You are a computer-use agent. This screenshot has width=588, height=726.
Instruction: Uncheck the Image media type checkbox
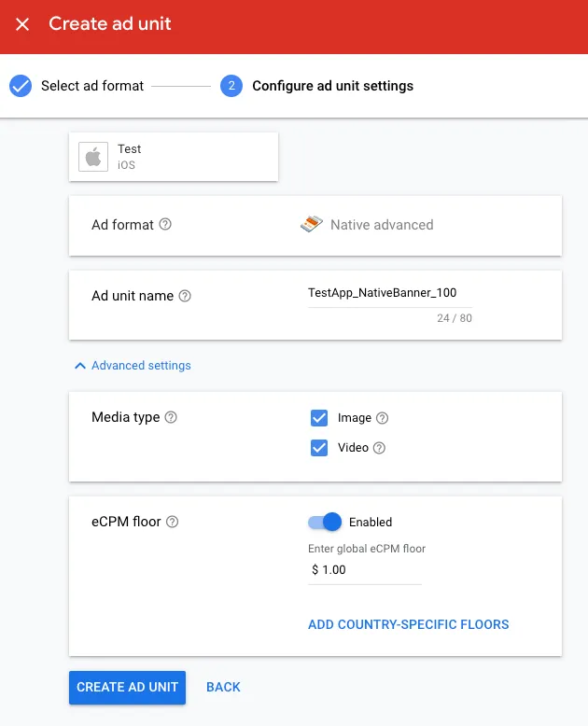coord(319,418)
